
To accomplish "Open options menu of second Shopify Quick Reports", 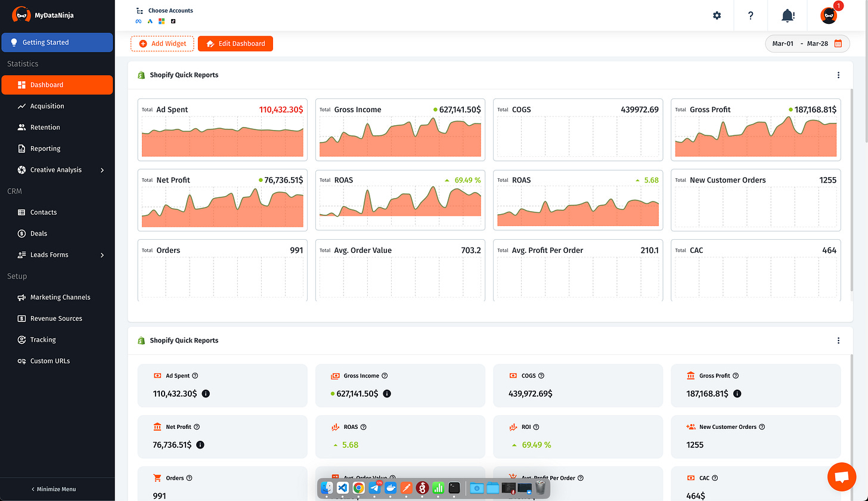I will pos(838,341).
